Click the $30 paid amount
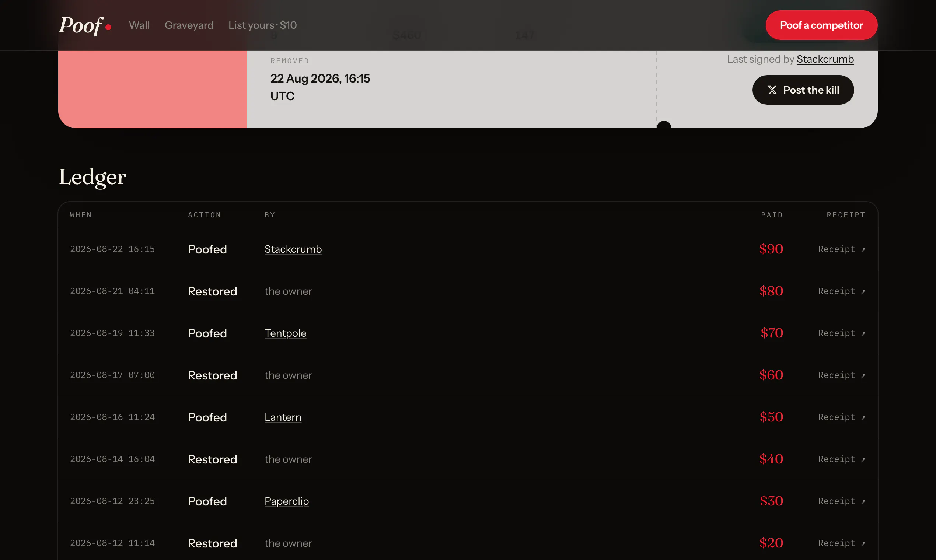Screen dimensions: 936x560 click(771, 501)
